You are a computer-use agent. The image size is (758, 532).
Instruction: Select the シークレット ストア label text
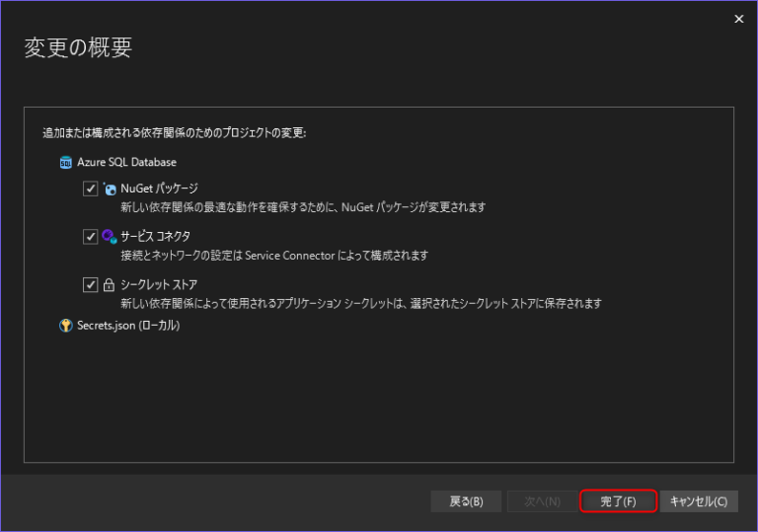[x=159, y=284]
